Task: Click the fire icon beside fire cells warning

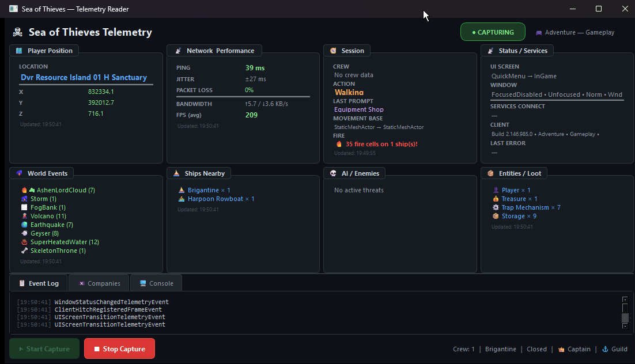Action: click(x=339, y=144)
